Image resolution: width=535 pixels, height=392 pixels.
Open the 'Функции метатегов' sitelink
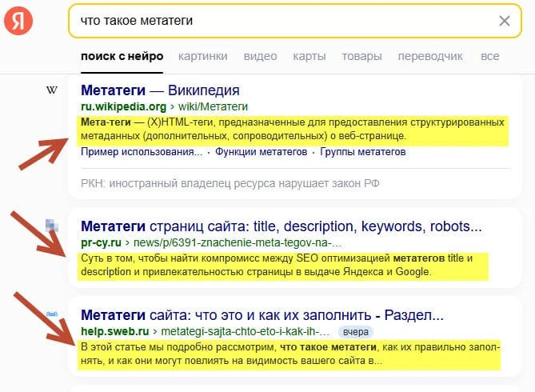click(x=261, y=152)
